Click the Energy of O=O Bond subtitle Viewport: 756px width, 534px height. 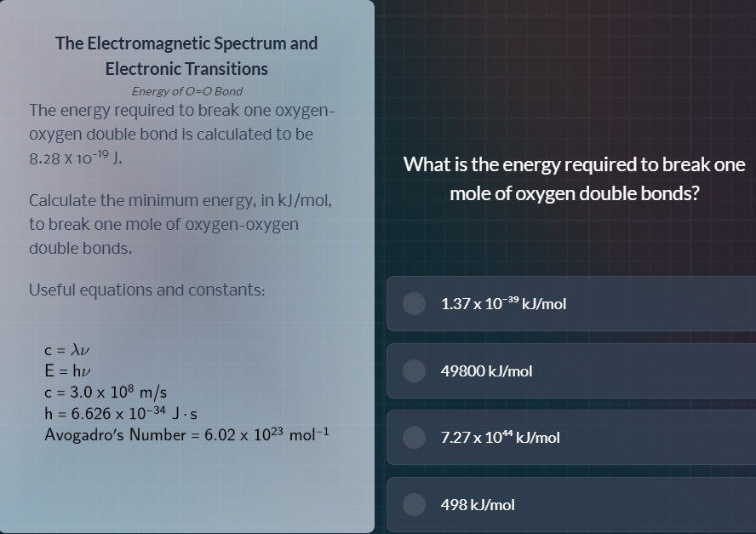point(186,91)
